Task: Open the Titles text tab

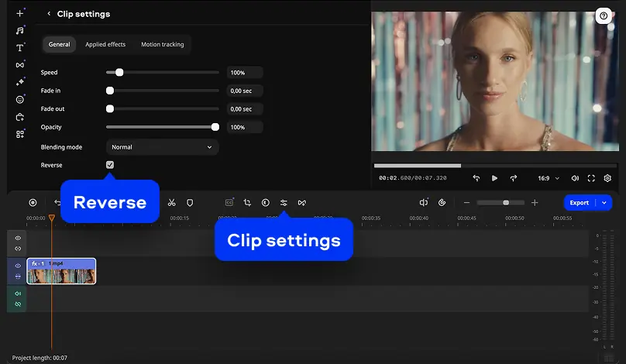Action: (19, 48)
